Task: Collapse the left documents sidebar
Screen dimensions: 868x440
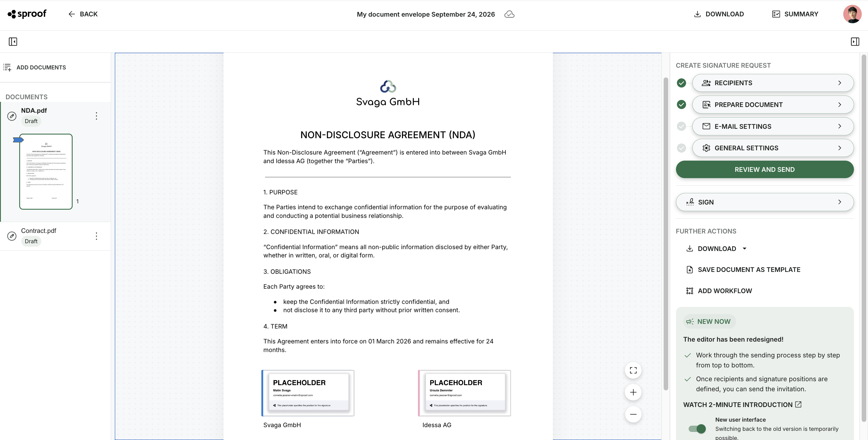Action: pos(13,41)
